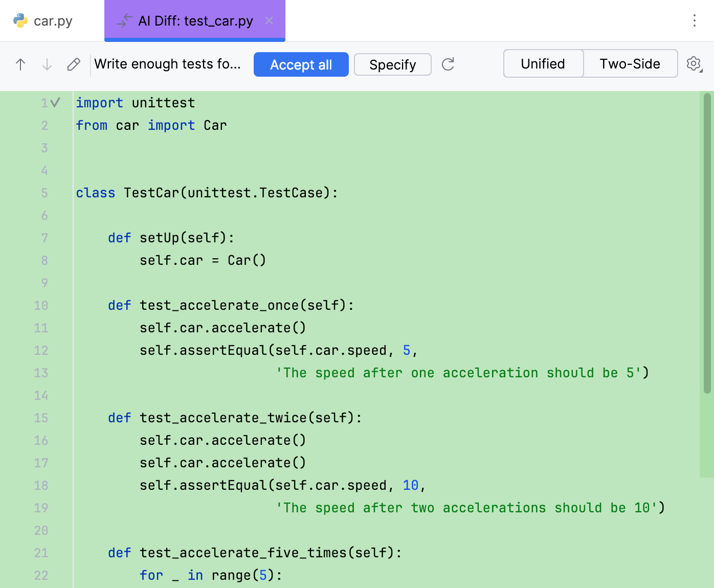Expand the truncated prompt 'Write enough tests fo...'

168,64
